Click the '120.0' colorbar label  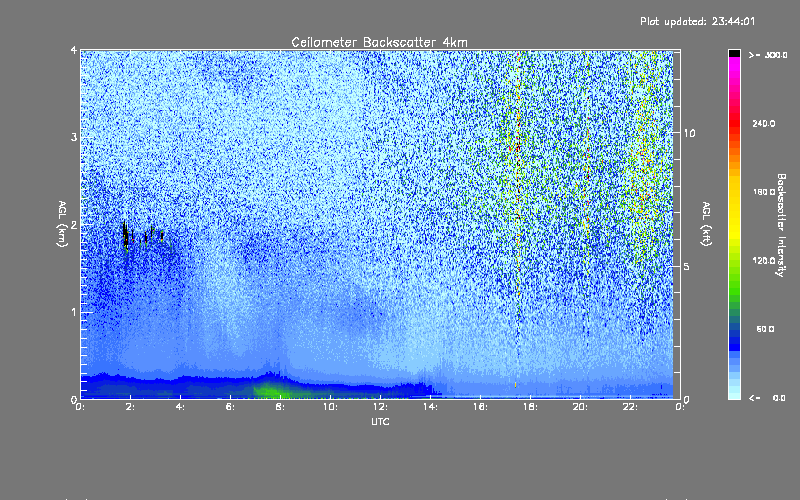764,261
